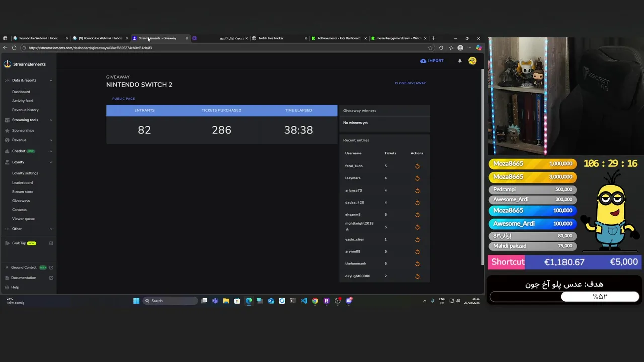The height and width of the screenshot is (362, 644).
Task: Click the entrants count 82
Action: coord(144,130)
